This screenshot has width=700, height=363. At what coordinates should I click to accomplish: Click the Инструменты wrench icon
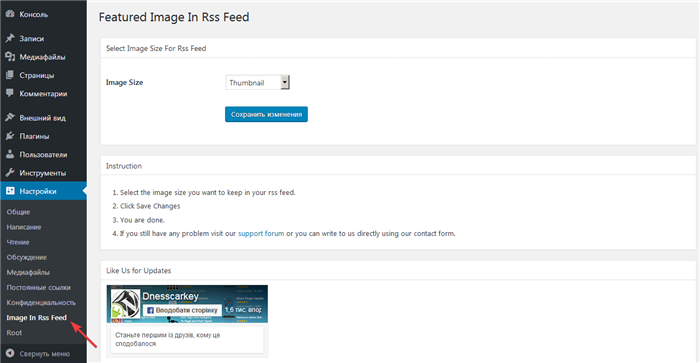10,172
